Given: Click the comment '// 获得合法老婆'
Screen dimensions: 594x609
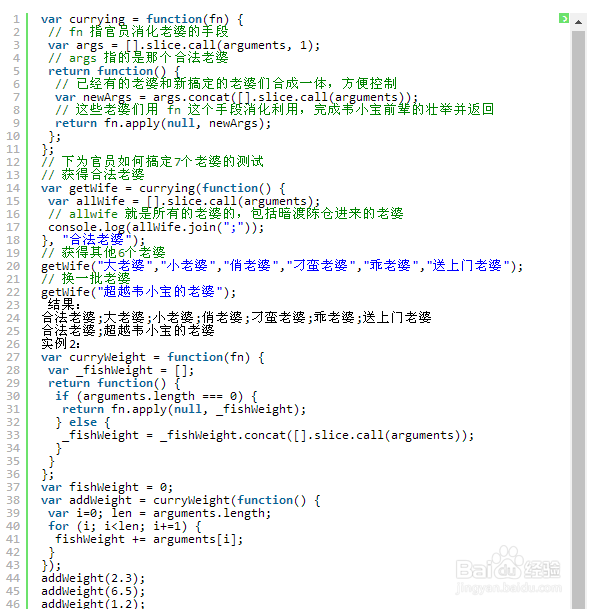Looking at the screenshot, I should [93, 174].
